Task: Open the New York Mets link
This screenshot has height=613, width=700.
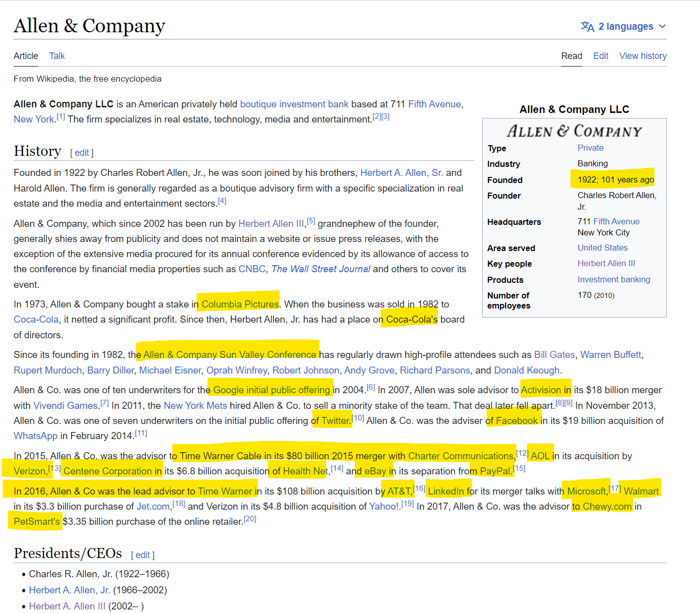Action: click(196, 406)
